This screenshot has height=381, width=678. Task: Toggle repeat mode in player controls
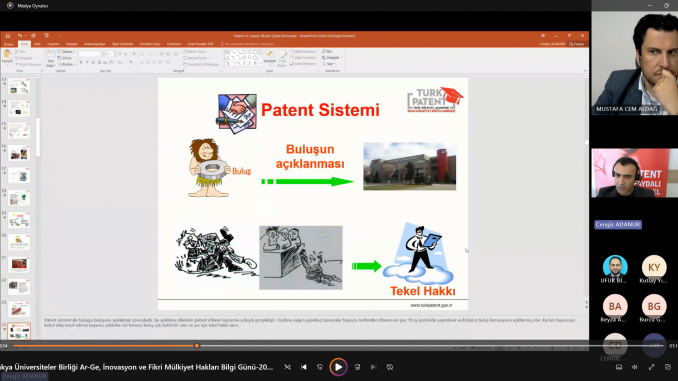[x=390, y=367]
